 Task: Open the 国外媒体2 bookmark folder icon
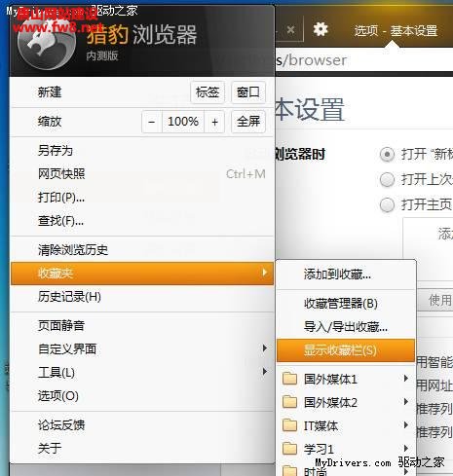coord(289,402)
